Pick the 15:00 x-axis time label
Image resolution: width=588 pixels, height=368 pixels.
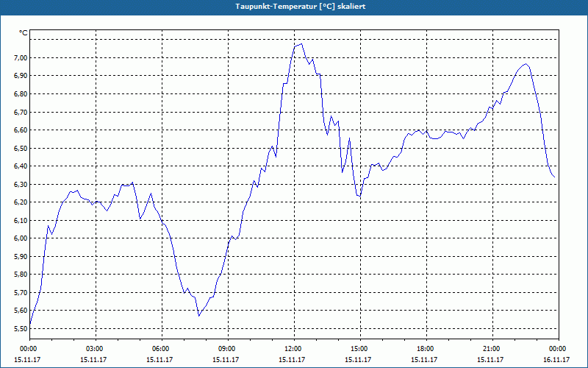coord(358,349)
